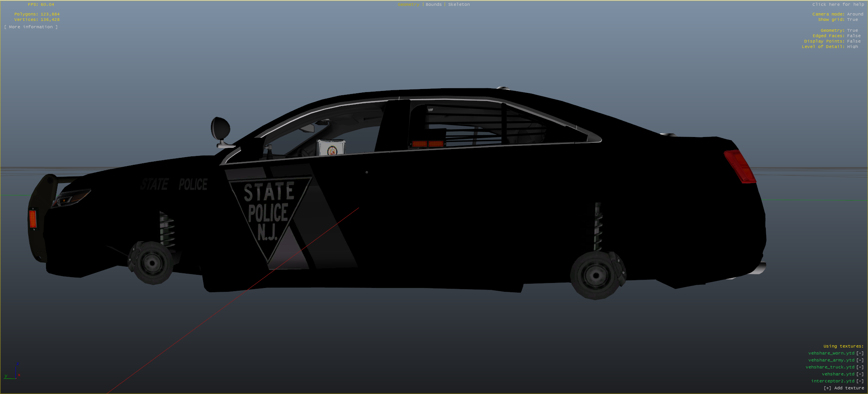
Task: Toggle the Edged Faces setting
Action: 854,36
